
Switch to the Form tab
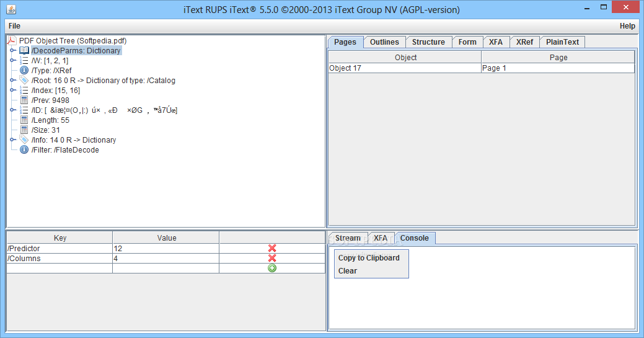tap(467, 42)
